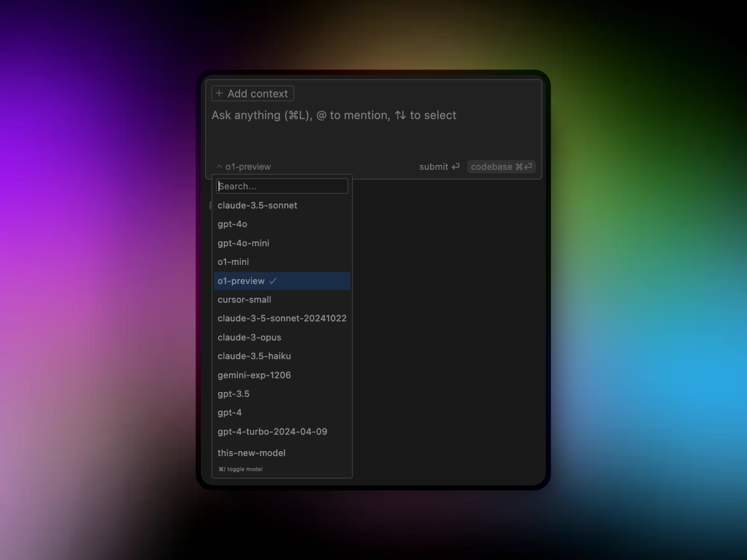Focus the model Search field
747x560 pixels.
coord(282,186)
